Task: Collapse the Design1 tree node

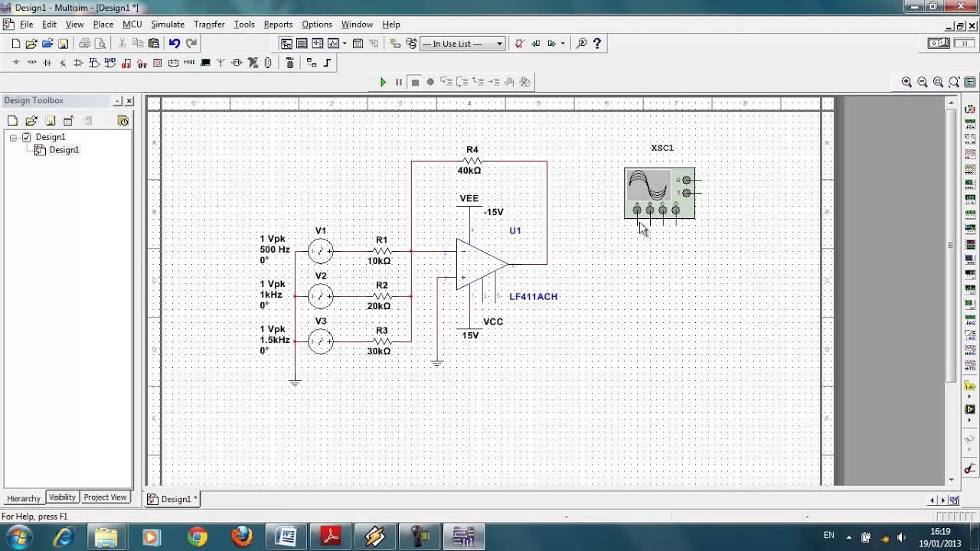Action: 13,138
